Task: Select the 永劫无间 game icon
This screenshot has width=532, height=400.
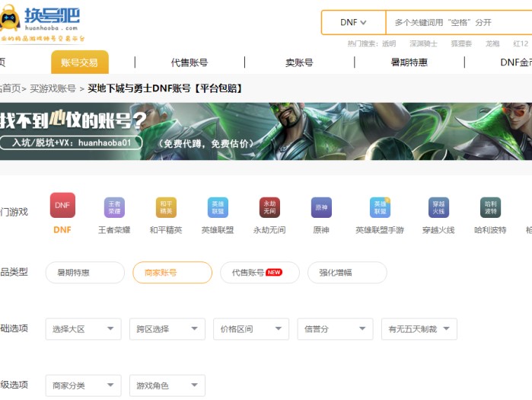Action: pos(269,207)
